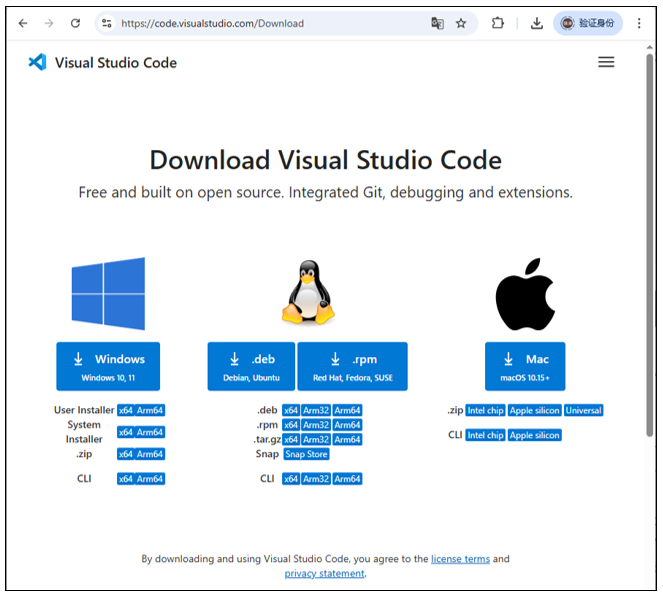
Task: Choose System Installer Arm64
Action: click(150, 432)
